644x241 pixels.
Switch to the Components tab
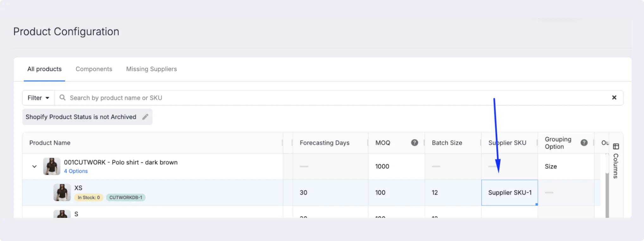pos(94,69)
